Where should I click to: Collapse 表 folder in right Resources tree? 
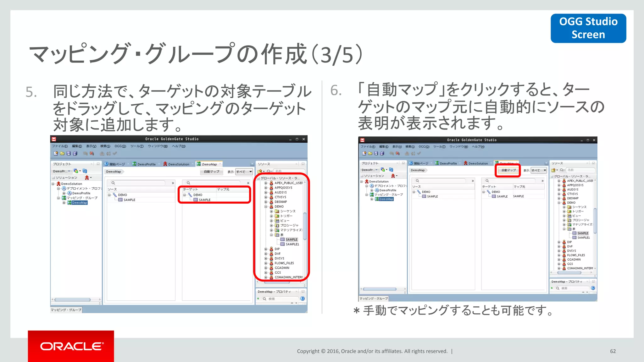pos(564,229)
